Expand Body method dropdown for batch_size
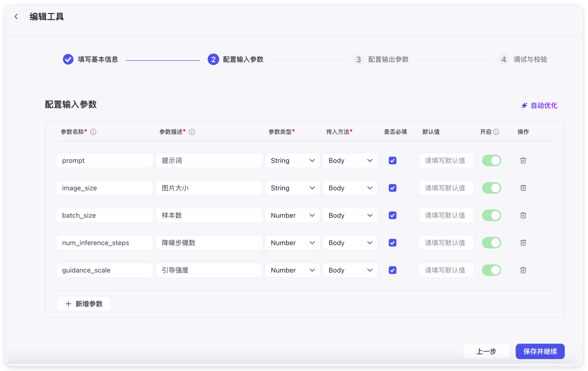This screenshot has width=588, height=371. tap(350, 215)
